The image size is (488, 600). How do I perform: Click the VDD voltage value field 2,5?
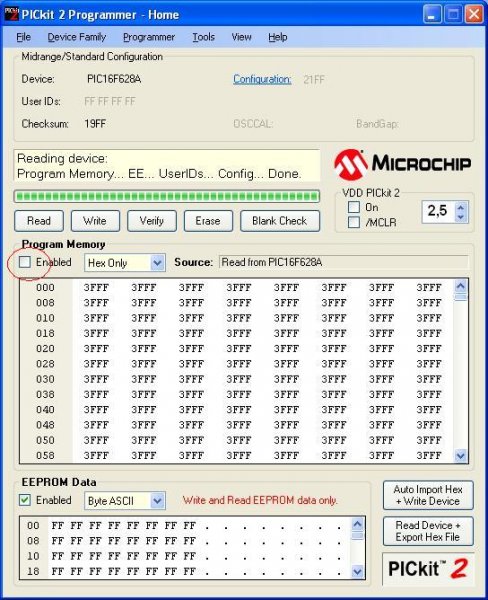[x=438, y=212]
